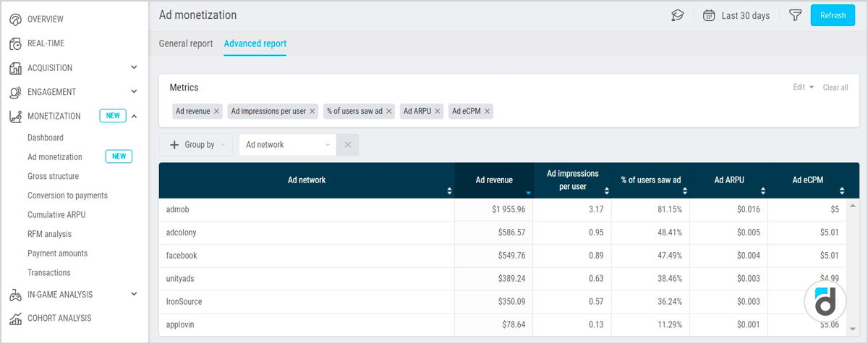868x344 pixels.
Task: Open the calendar date range icon
Action: [x=710, y=15]
